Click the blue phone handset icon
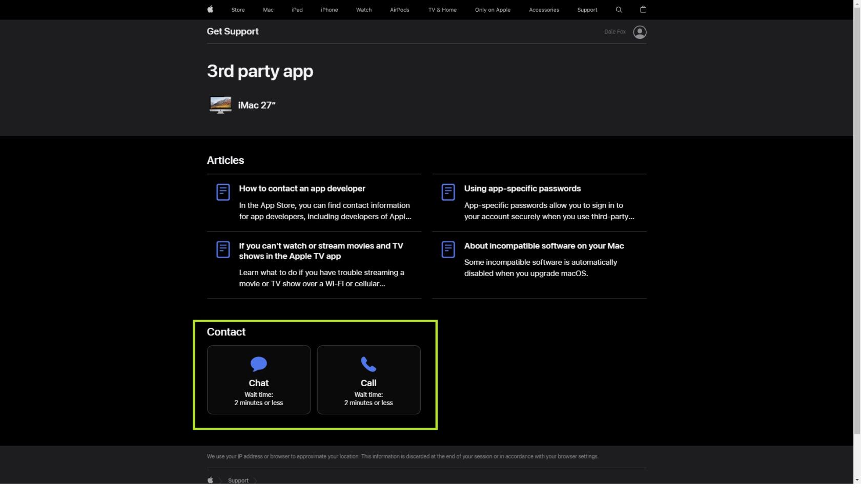Image resolution: width=861 pixels, height=504 pixels. (368, 364)
